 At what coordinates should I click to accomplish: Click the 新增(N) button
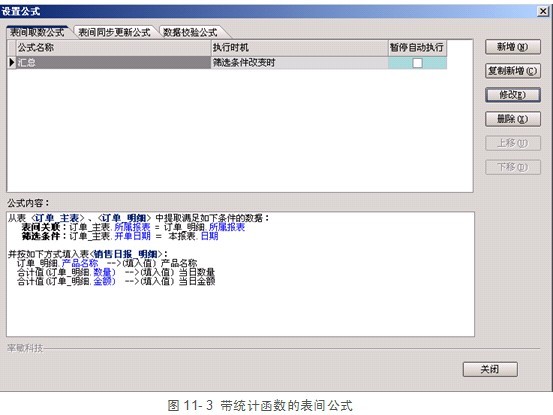pyautogui.click(x=512, y=47)
